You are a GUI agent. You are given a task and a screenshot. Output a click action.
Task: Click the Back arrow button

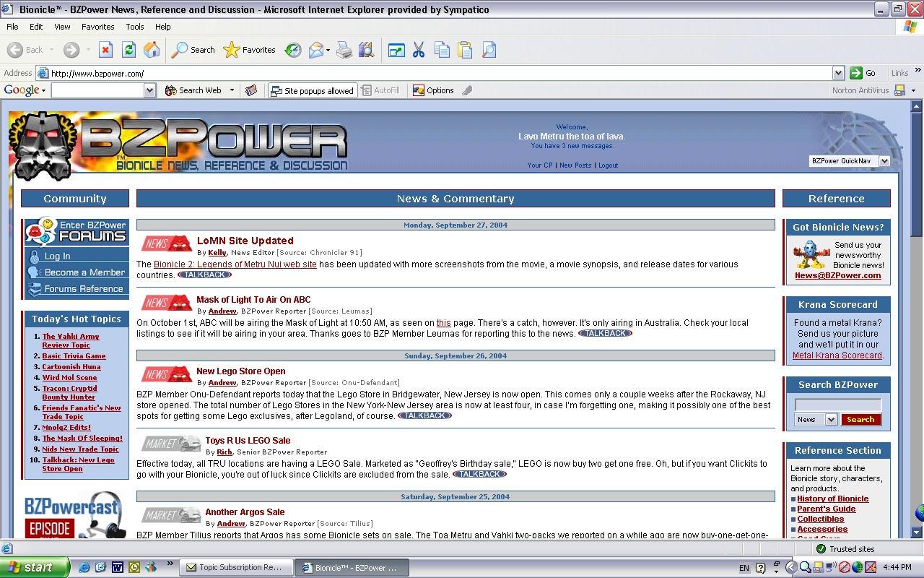coord(25,50)
